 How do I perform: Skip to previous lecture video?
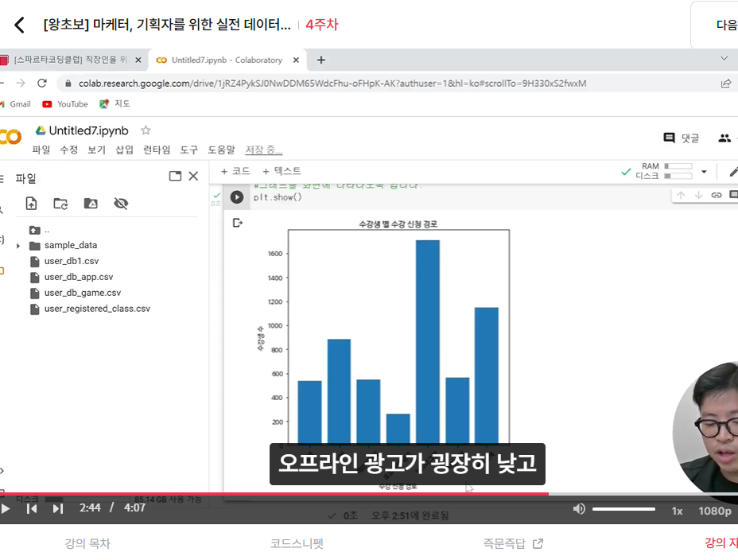32,509
